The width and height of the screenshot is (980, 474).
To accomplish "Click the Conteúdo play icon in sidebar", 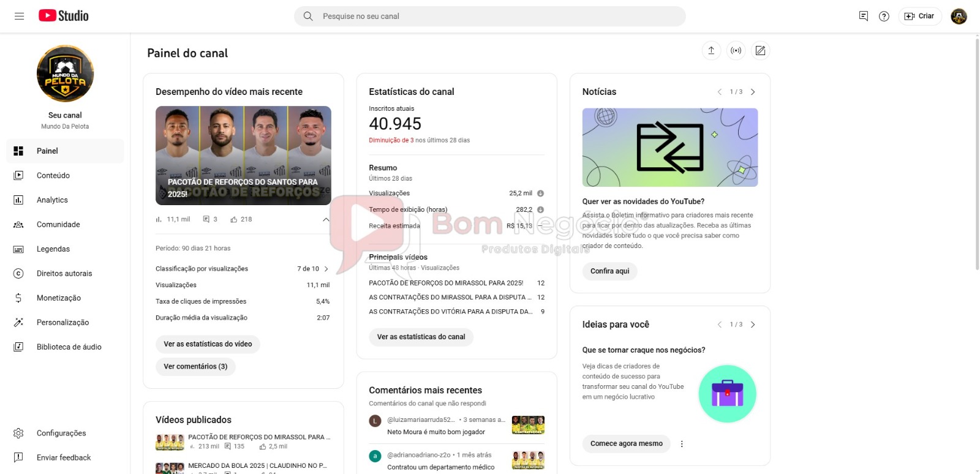I will 18,175.
